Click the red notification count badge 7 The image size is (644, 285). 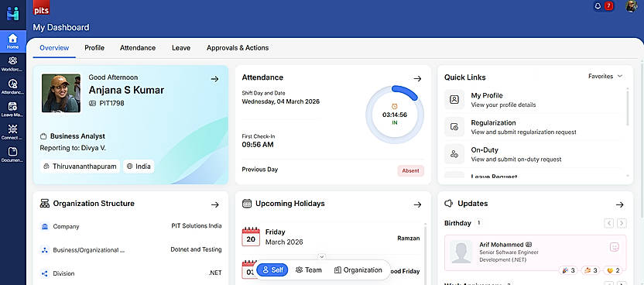click(608, 5)
